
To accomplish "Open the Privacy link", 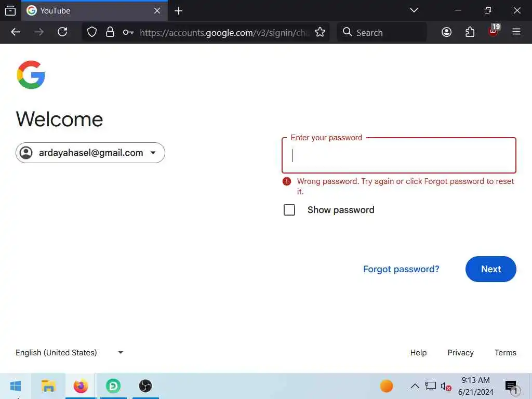I will (x=460, y=353).
